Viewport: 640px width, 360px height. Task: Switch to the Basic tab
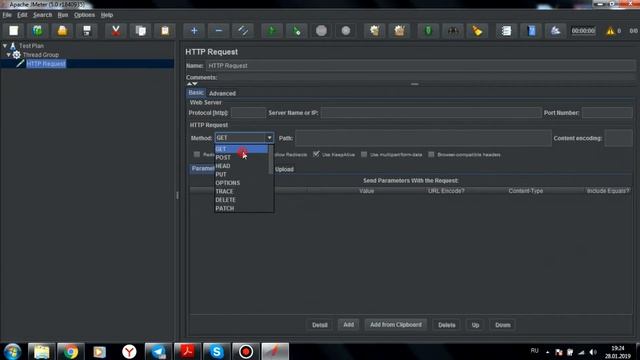point(196,93)
